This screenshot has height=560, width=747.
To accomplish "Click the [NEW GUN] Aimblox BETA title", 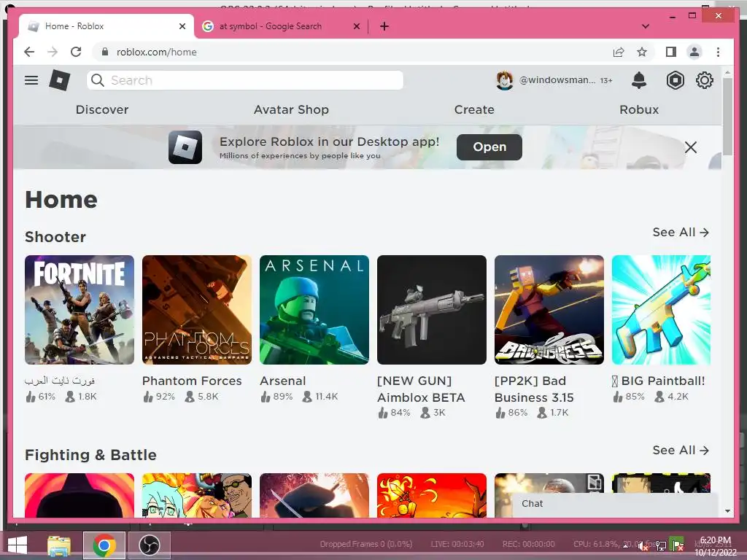I will pyautogui.click(x=421, y=389).
